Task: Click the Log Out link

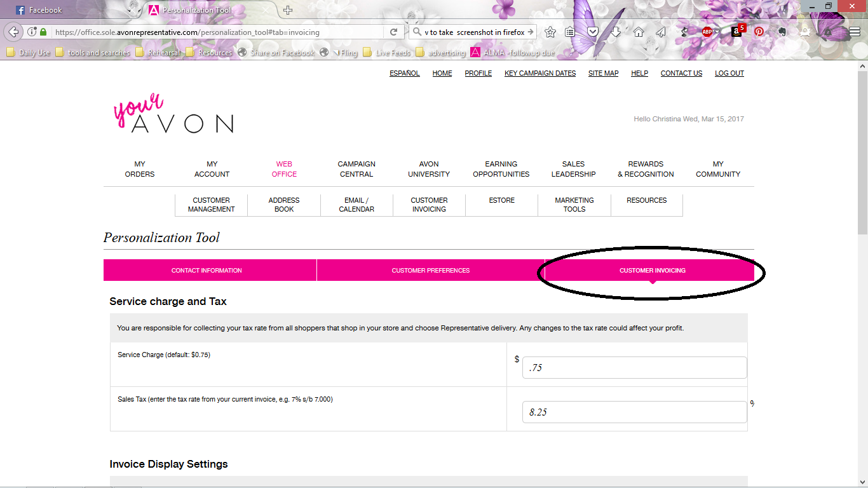Action: click(x=729, y=73)
